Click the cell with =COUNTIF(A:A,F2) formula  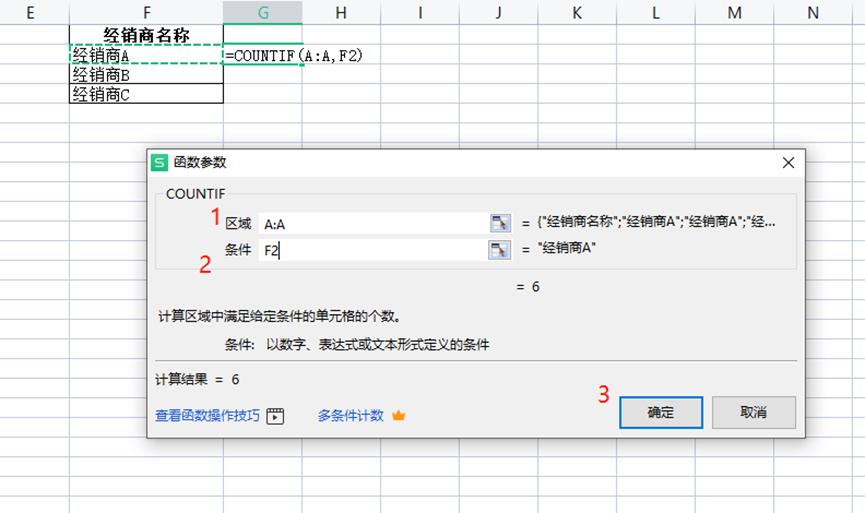pos(263,55)
